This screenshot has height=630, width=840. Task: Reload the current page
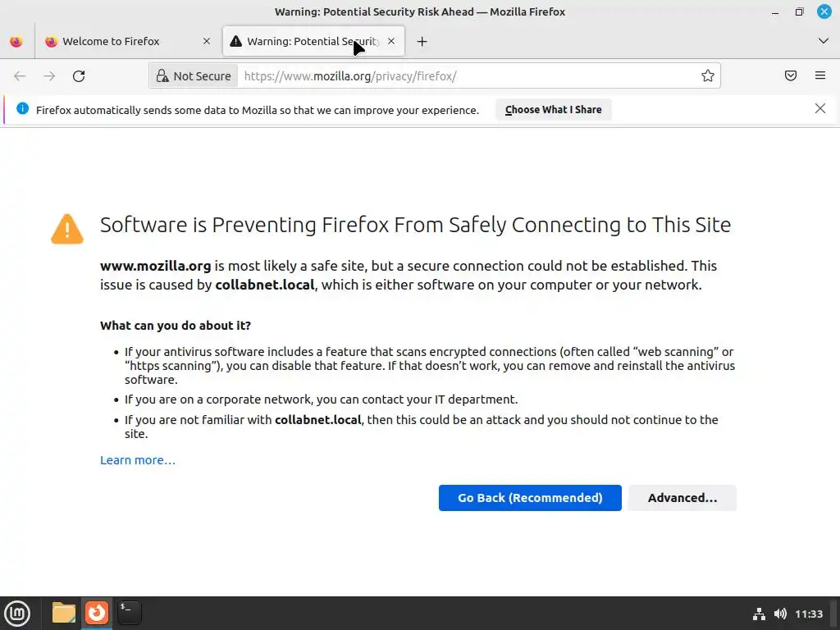click(x=79, y=76)
